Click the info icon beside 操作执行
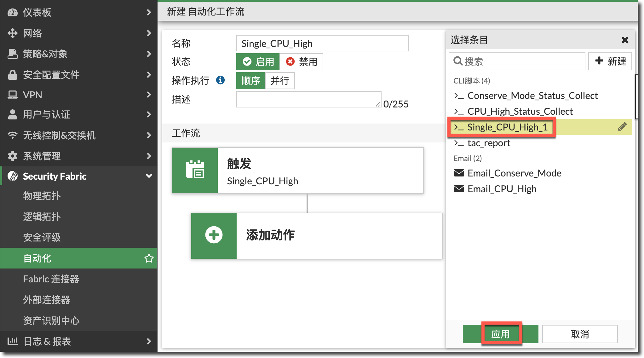644x358 pixels. [221, 80]
